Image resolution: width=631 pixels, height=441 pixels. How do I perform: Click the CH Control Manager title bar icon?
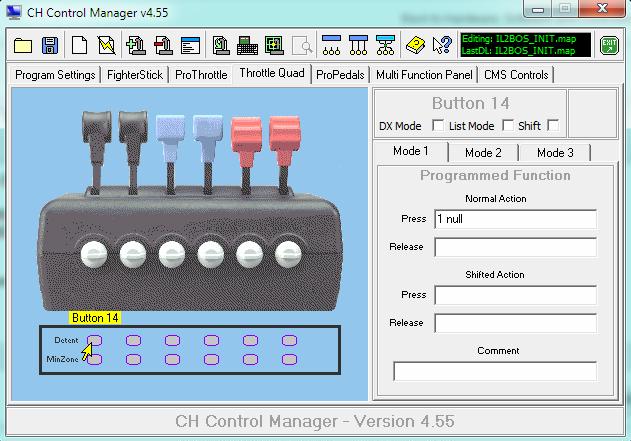pyautogui.click(x=14, y=12)
